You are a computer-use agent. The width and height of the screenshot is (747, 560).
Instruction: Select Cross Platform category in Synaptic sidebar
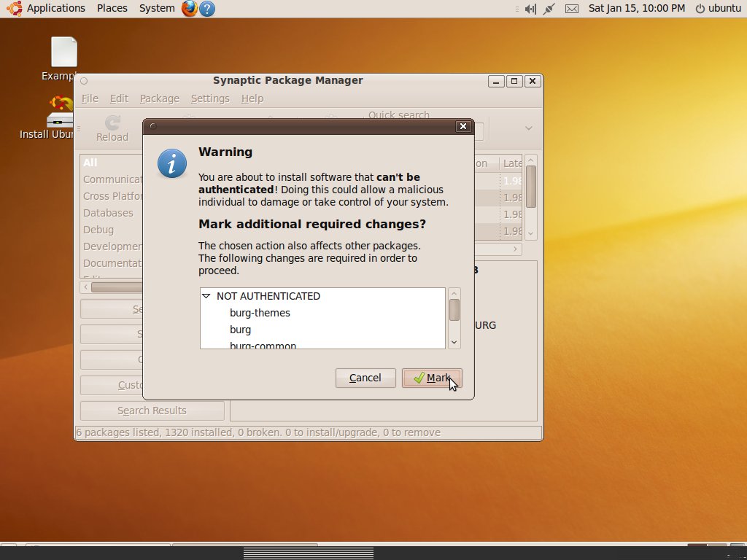coord(112,196)
